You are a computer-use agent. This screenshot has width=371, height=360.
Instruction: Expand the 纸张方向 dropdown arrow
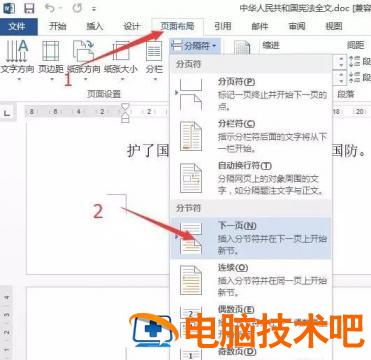pos(86,79)
